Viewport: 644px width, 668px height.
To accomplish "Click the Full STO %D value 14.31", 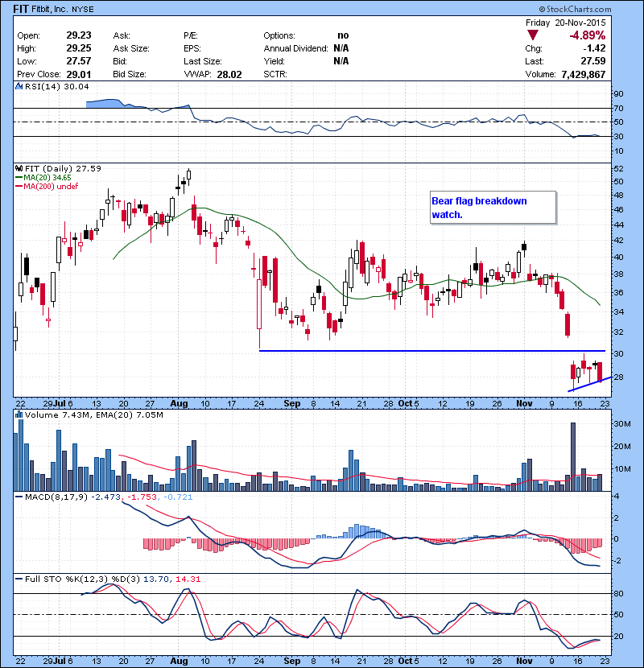I will pos(188,579).
